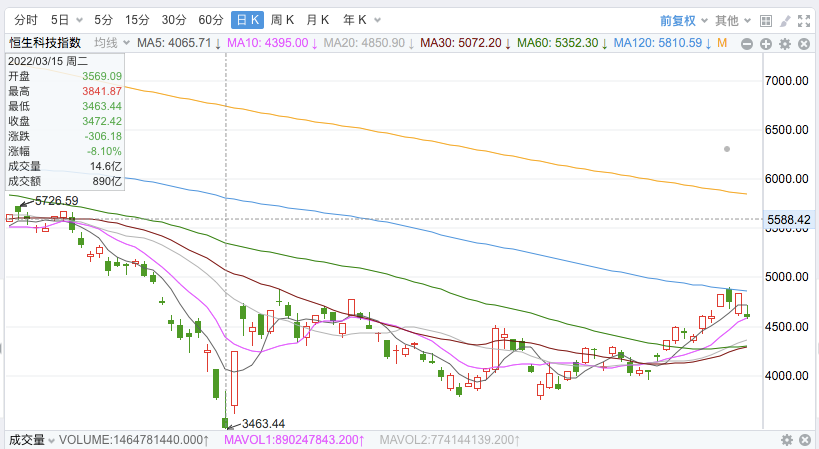Click the MA10: 4395.00 indicator label
819x449 pixels.
(x=272, y=43)
